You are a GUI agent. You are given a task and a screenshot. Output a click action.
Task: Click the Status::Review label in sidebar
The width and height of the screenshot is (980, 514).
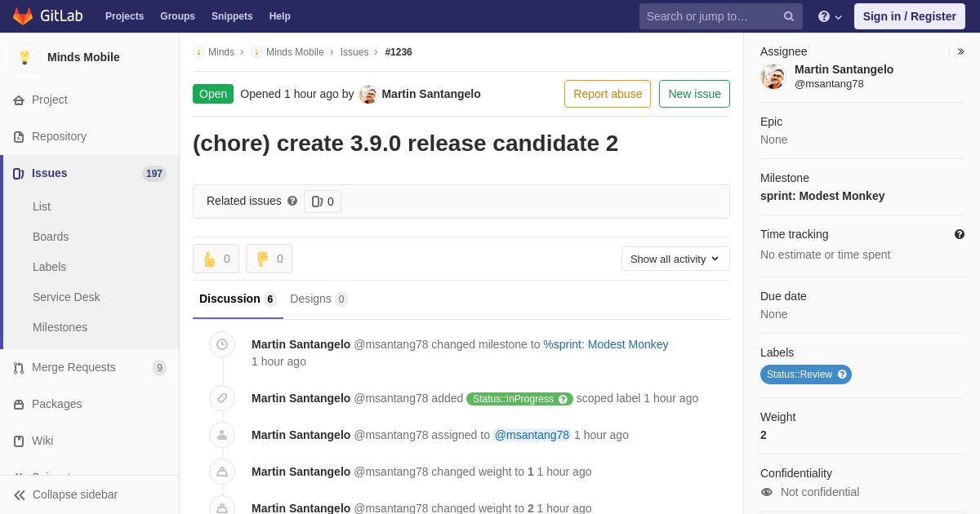pyautogui.click(x=805, y=374)
